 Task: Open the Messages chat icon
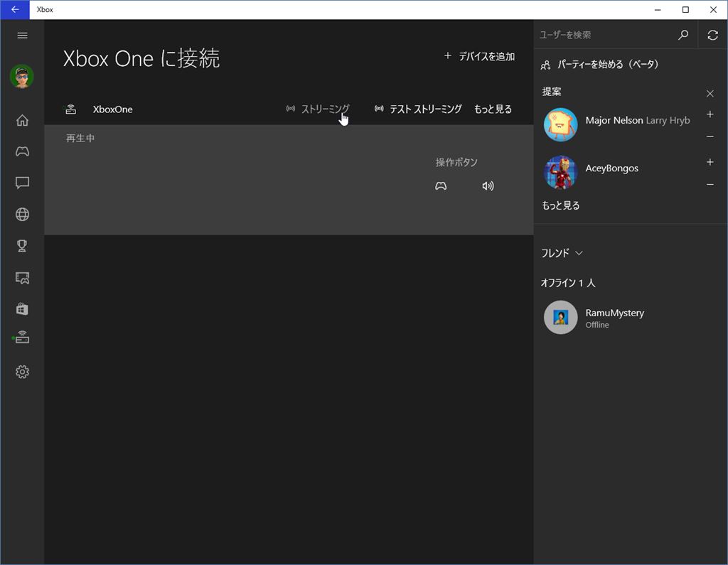tap(22, 183)
